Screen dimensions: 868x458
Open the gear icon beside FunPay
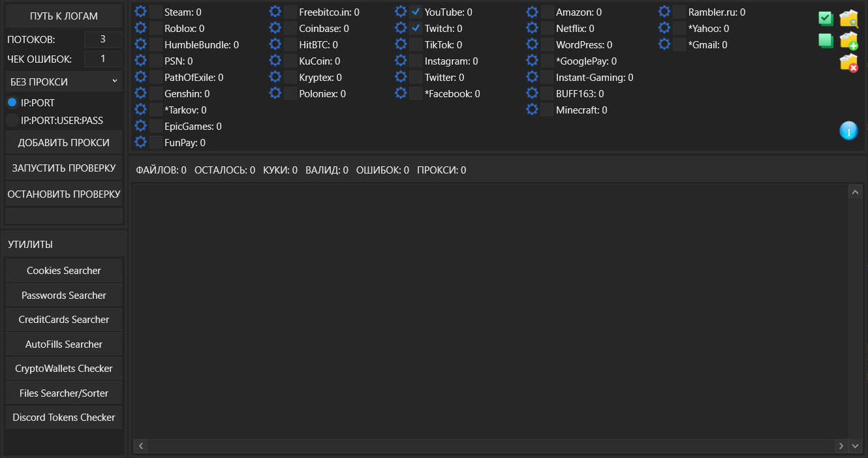pos(140,142)
